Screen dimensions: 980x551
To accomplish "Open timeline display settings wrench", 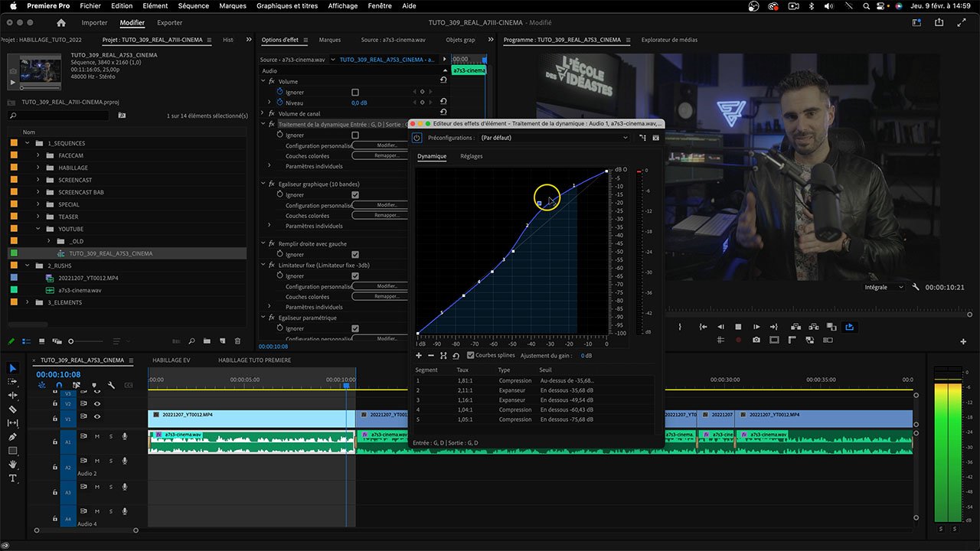I will pyautogui.click(x=111, y=385).
